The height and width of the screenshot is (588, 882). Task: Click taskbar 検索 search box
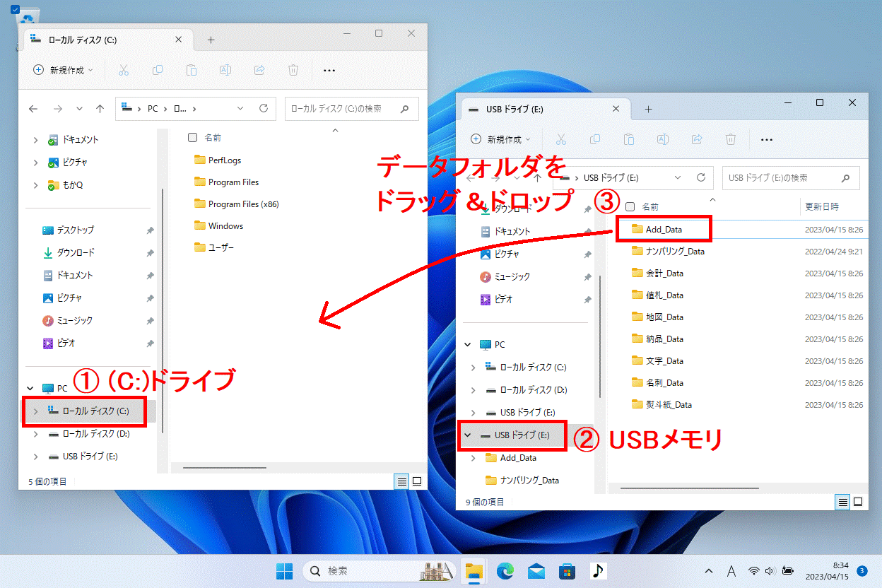[x=380, y=570]
